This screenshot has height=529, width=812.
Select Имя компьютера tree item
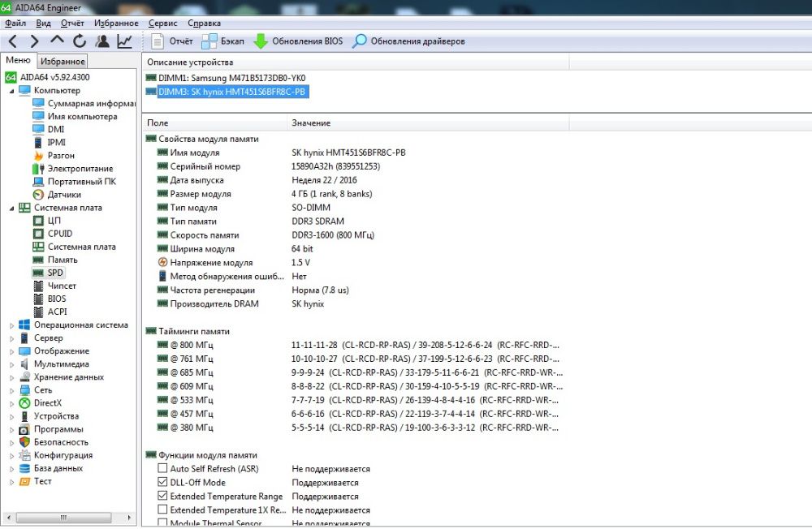coord(83,117)
